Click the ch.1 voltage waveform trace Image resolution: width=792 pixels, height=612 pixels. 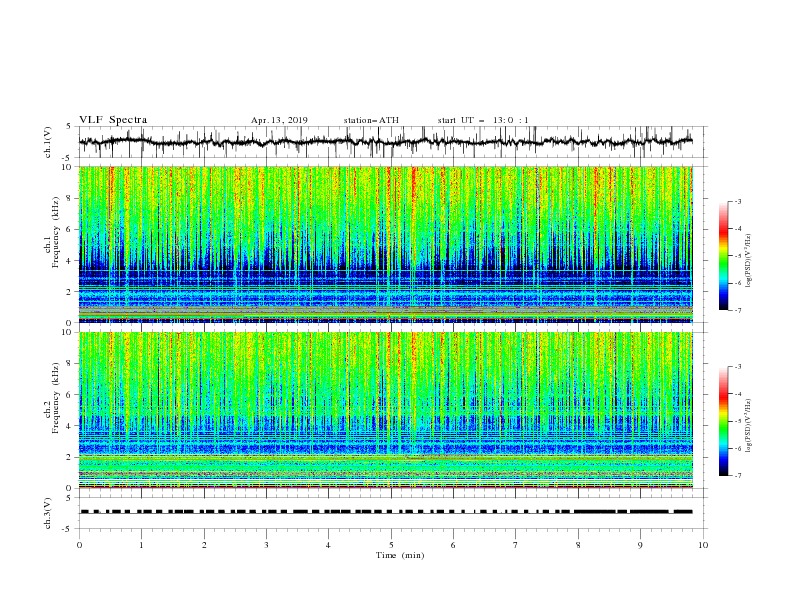(385, 142)
